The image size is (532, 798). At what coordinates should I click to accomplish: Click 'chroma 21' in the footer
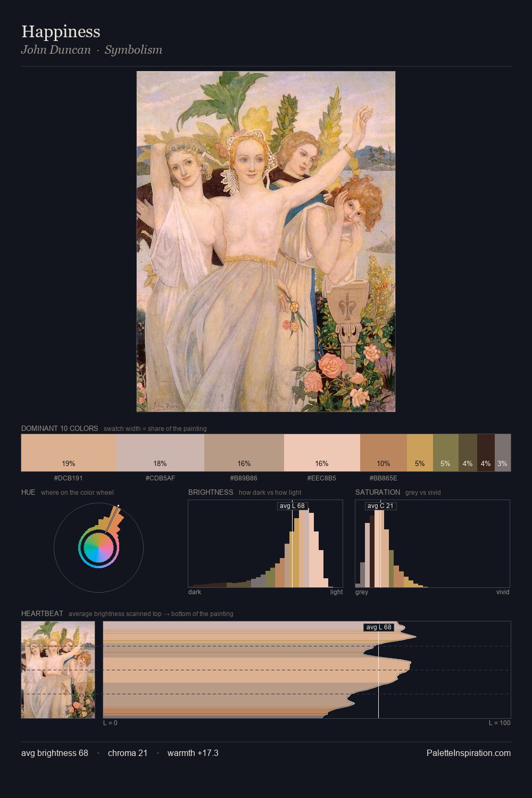[128, 753]
